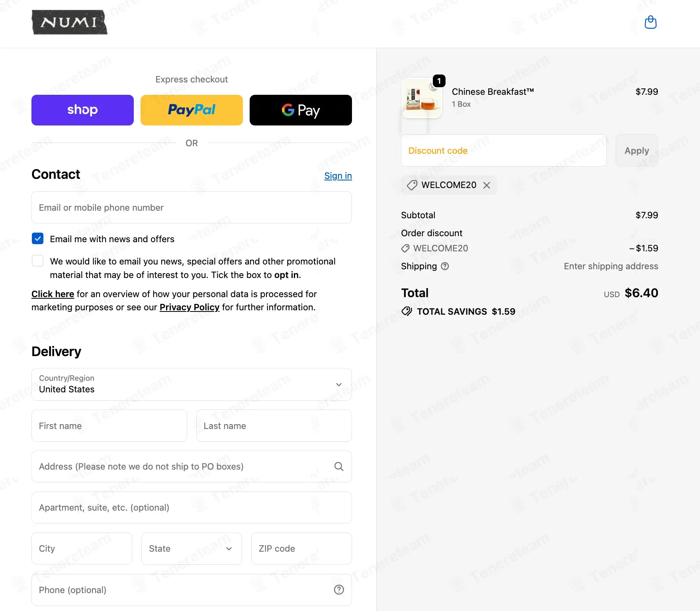
Task: Click the Last name field
Action: point(274,426)
